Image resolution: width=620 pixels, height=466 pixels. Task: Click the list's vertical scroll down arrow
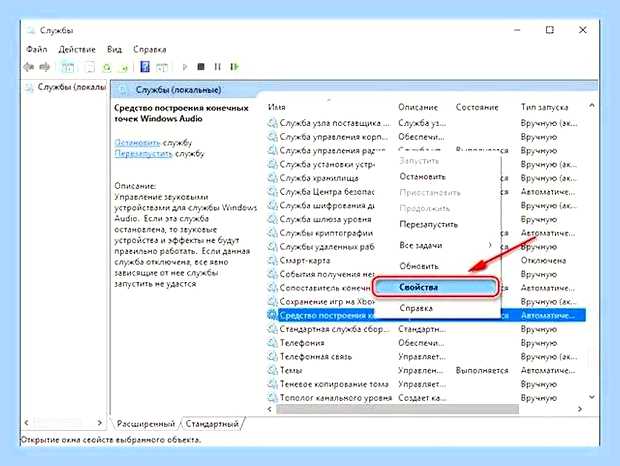click(x=592, y=397)
